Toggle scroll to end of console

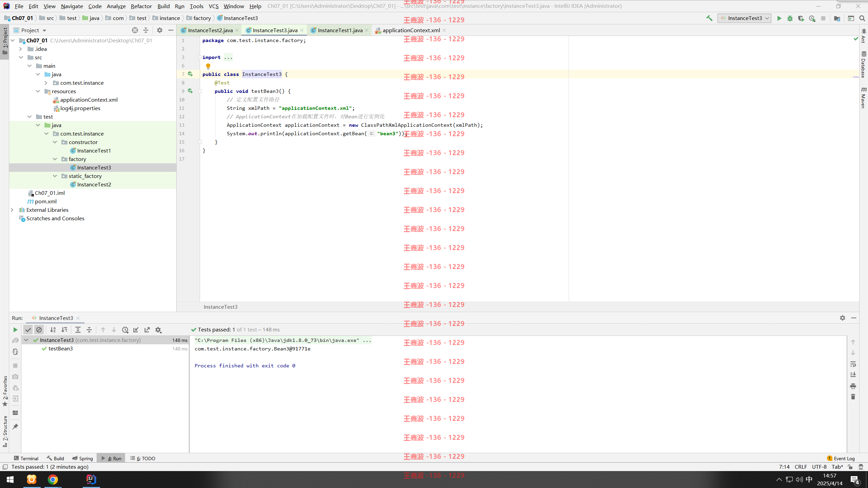[x=853, y=375]
